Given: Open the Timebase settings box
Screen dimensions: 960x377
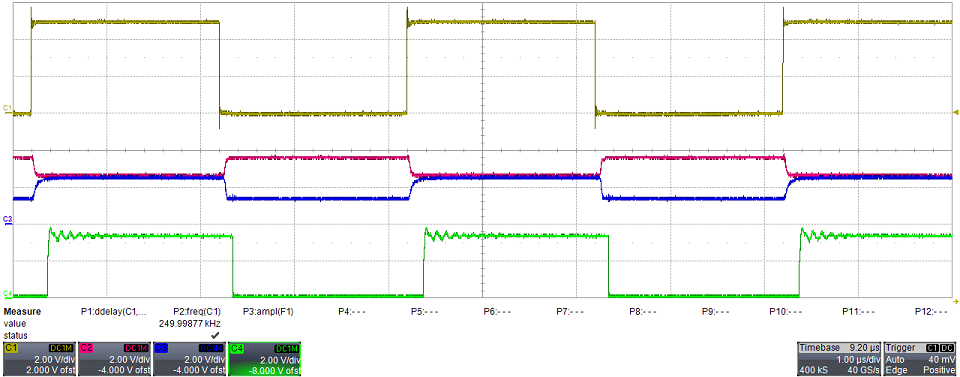Looking at the screenshot, I should pos(839,359).
